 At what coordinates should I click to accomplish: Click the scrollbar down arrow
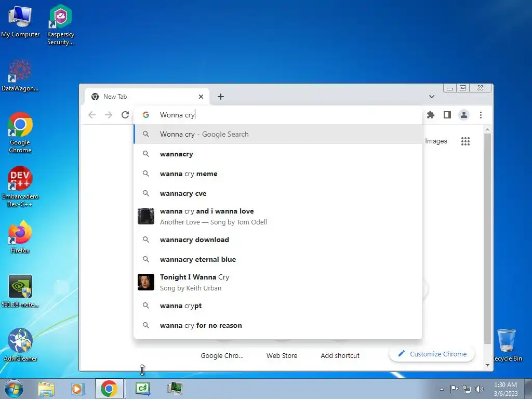tap(487, 365)
